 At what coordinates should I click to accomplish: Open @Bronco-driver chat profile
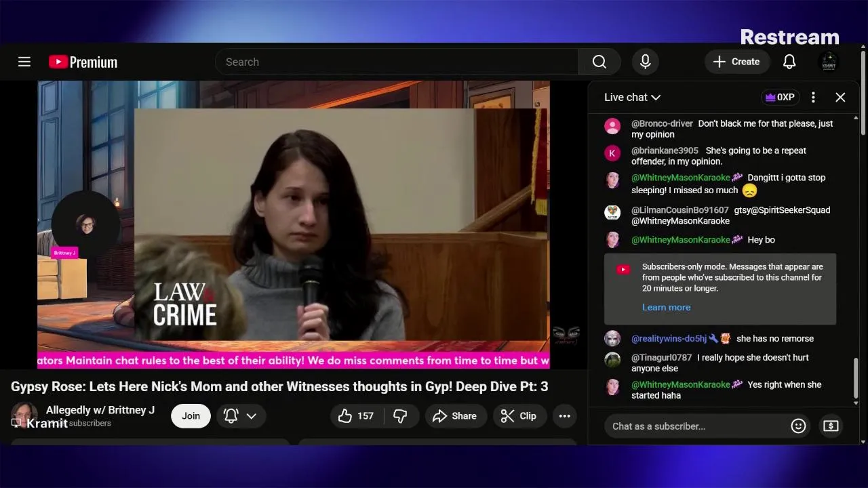[x=662, y=123]
